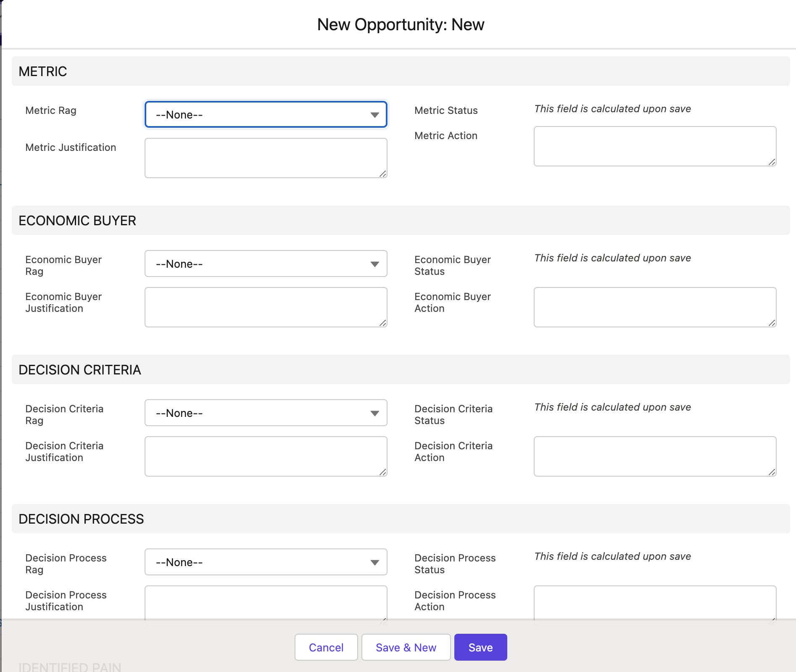Image resolution: width=796 pixels, height=672 pixels.
Task: Click the Metric Justification text area
Action: 266,158
